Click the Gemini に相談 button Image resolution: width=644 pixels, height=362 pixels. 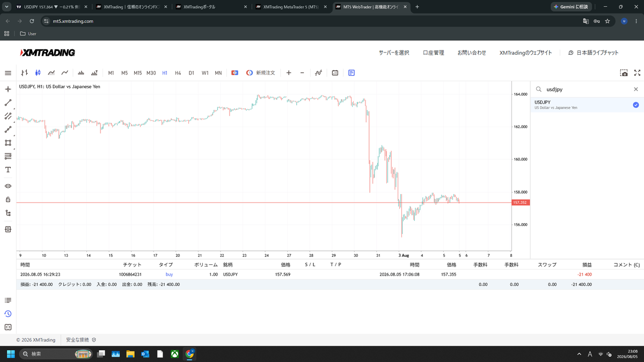coord(570,7)
